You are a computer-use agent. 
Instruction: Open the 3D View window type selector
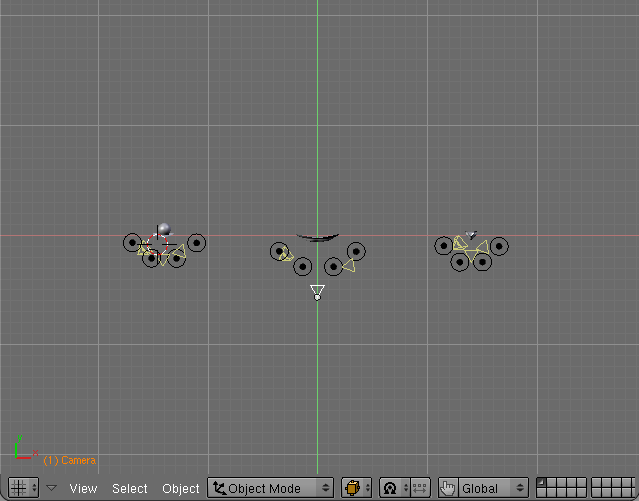pyautogui.click(x=23, y=488)
